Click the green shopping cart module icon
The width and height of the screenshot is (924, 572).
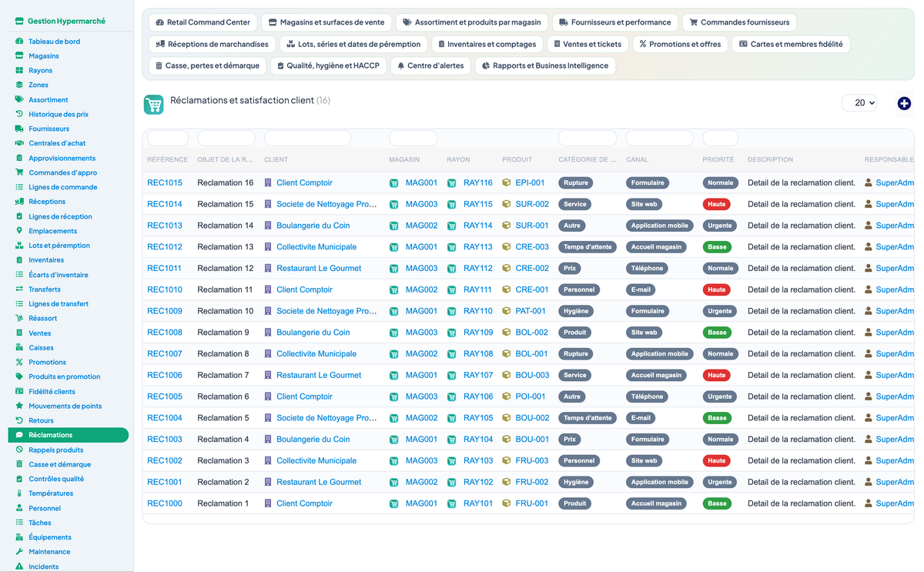click(154, 105)
